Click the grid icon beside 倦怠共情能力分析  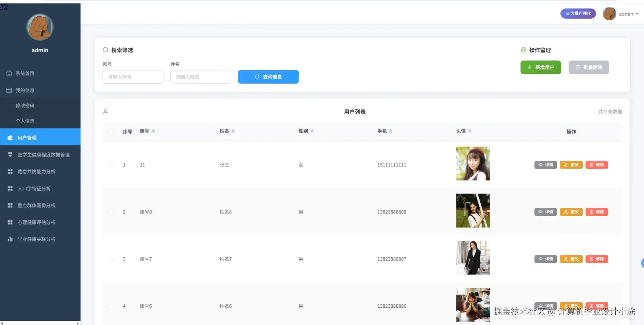pyautogui.click(x=10, y=171)
